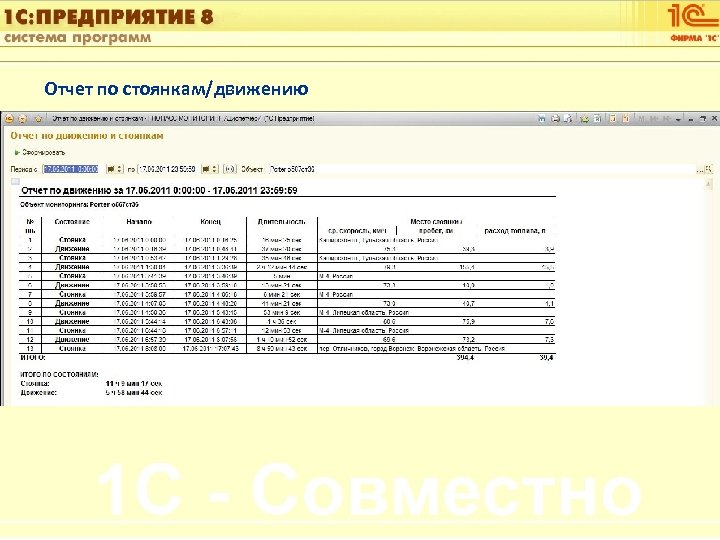720x540 pixels.
Task: Click Стоянка cell in row 13
Action: pos(72,349)
